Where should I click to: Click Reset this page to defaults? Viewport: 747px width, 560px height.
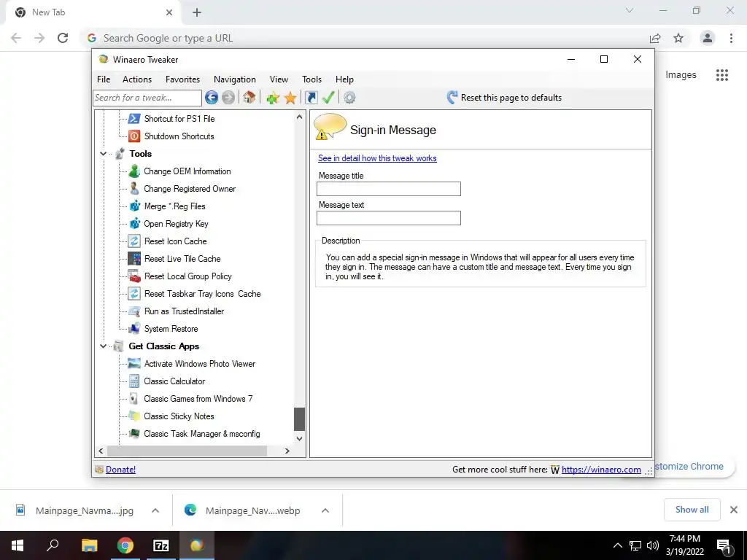[504, 98]
